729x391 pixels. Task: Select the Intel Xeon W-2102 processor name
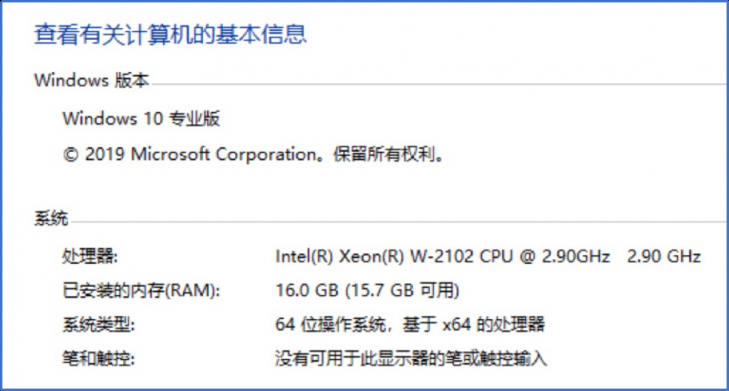442,256
